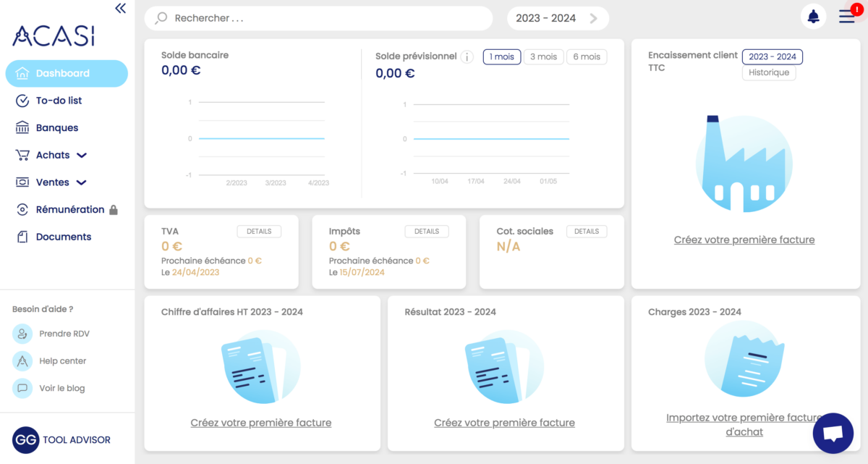The width and height of the screenshot is (868, 464).
Task: Open the To-do list from the sidebar
Action: tap(58, 101)
